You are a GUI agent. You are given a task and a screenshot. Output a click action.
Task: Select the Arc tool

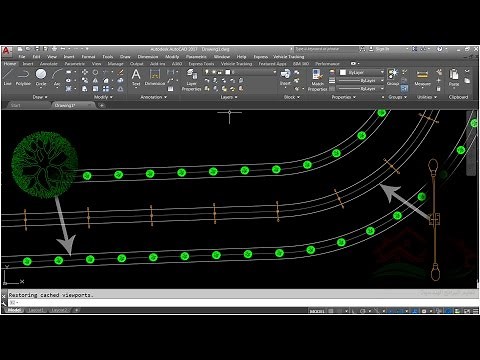coord(57,77)
